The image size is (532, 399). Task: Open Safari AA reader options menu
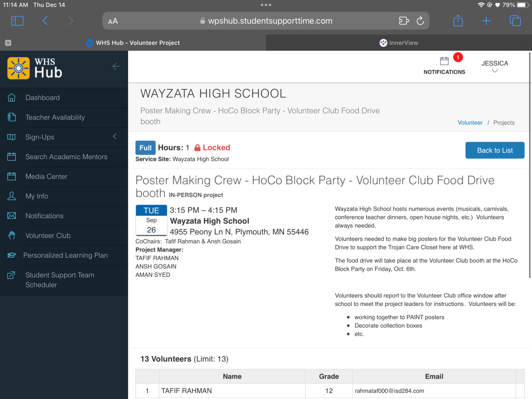click(x=113, y=21)
